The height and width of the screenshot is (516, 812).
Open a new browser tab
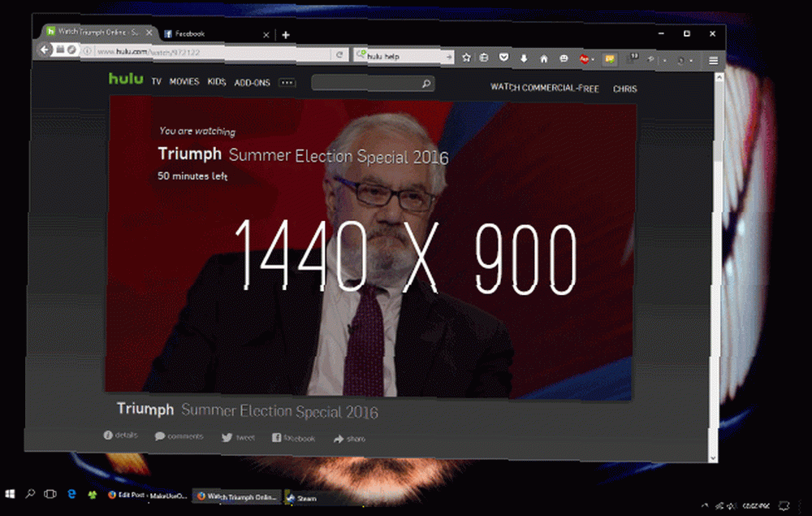tap(286, 35)
